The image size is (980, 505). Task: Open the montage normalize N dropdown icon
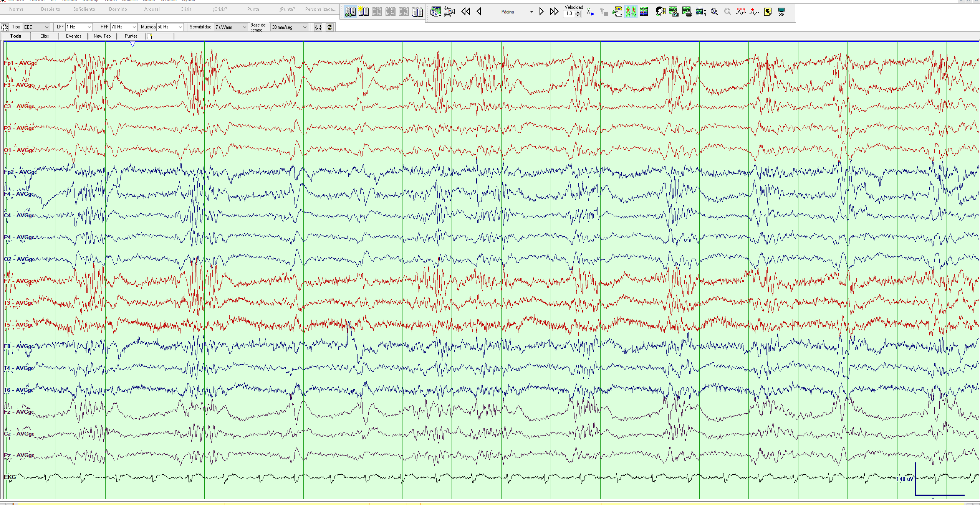coord(701,12)
